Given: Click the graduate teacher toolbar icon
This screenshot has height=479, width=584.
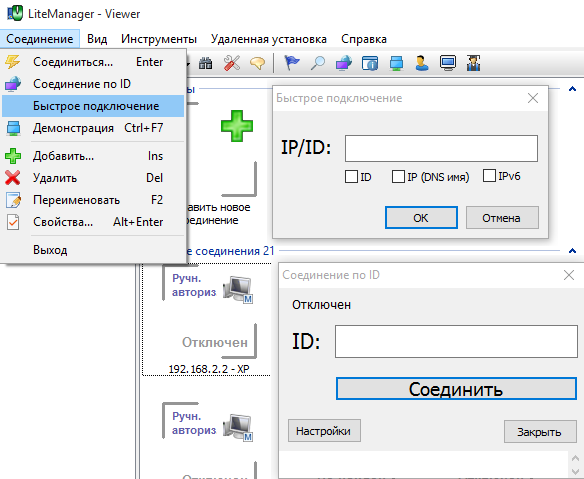Looking at the screenshot, I should click(473, 63).
